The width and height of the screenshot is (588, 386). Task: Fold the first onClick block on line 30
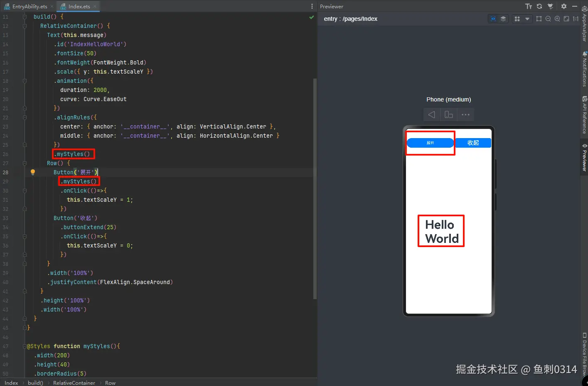(25, 191)
